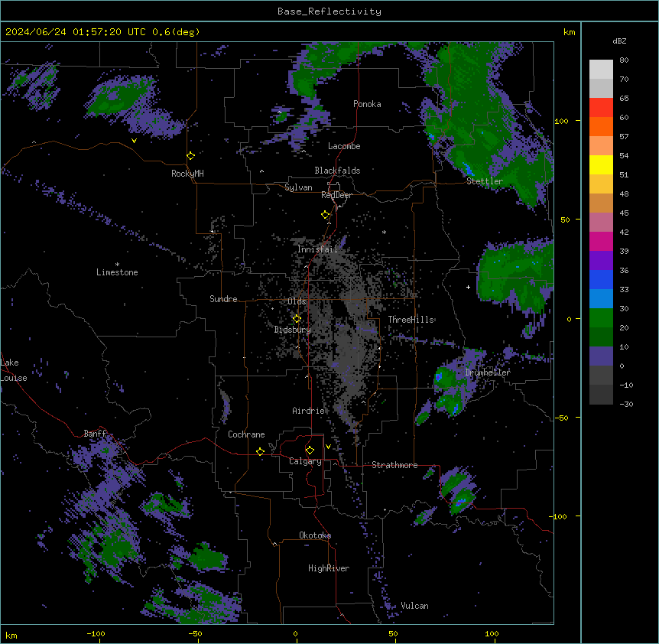Click the Banff town label

[95, 434]
